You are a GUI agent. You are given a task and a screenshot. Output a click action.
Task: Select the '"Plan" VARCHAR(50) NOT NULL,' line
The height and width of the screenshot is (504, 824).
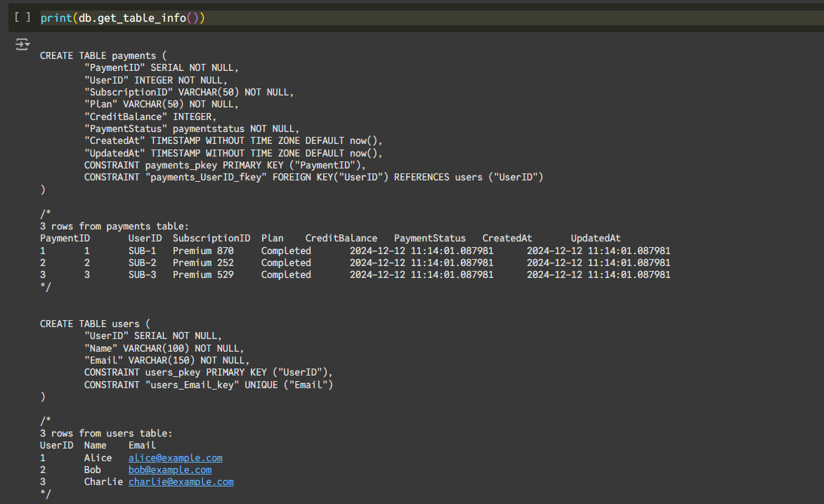click(162, 105)
